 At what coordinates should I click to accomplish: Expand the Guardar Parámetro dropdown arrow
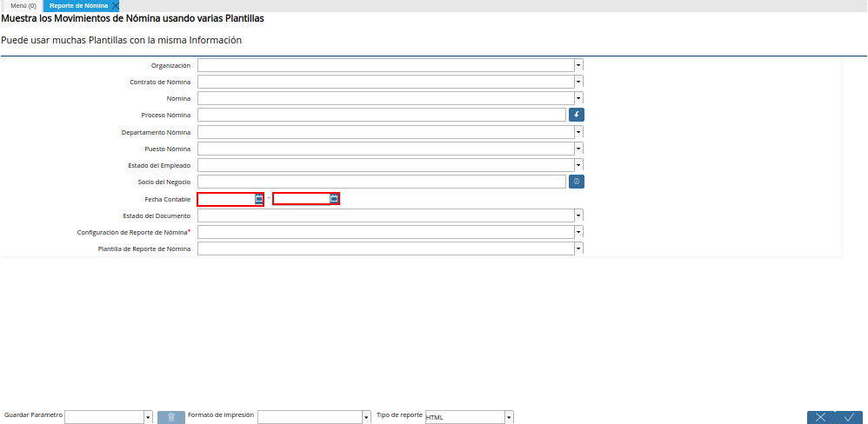coord(149,417)
